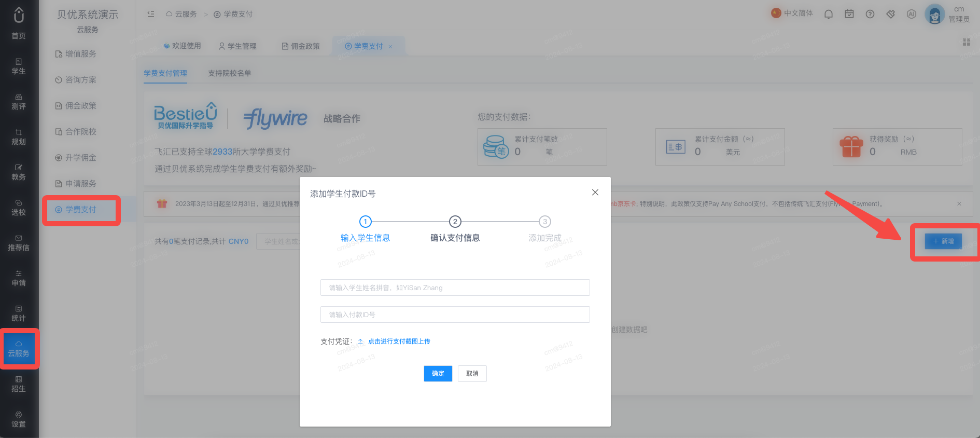Close the 添加学生付款ID号 dialog
Image resolution: width=980 pixels, height=438 pixels.
[x=595, y=193]
